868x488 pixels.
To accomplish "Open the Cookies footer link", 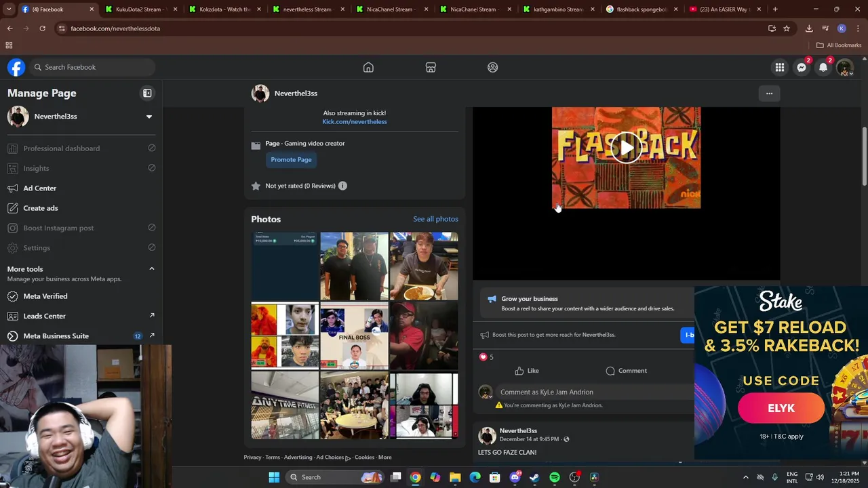I will (x=364, y=457).
